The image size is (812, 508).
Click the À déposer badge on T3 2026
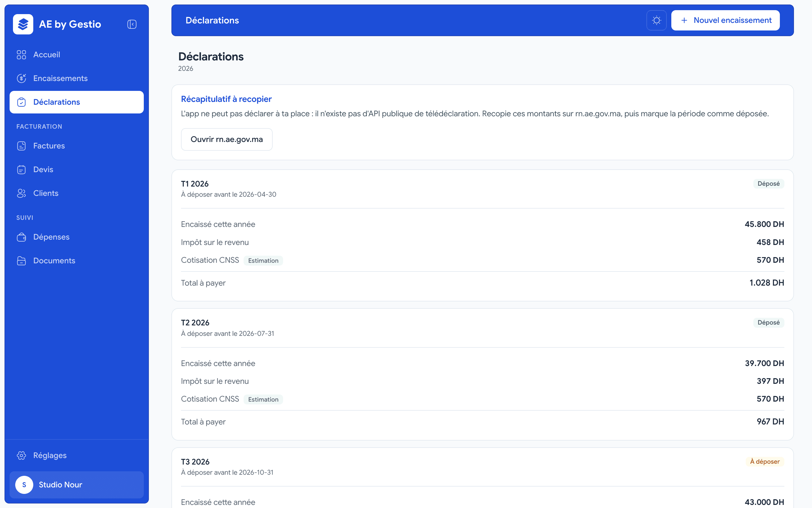pyautogui.click(x=765, y=462)
